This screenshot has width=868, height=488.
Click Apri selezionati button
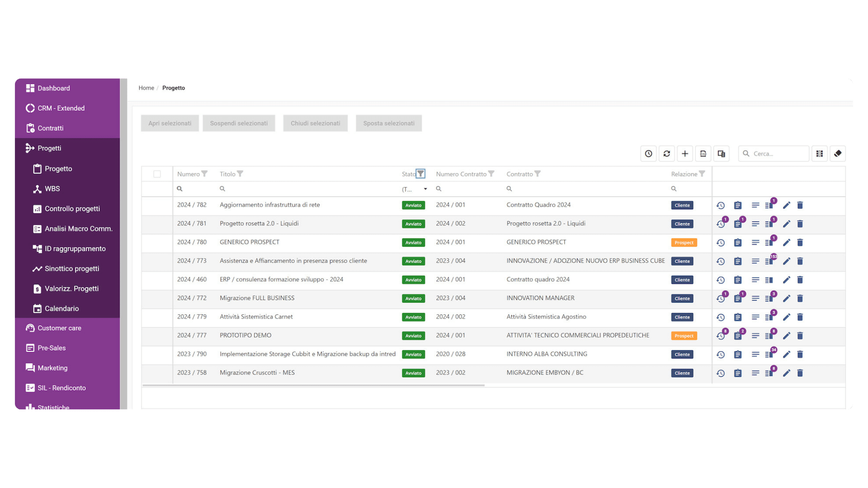170,123
